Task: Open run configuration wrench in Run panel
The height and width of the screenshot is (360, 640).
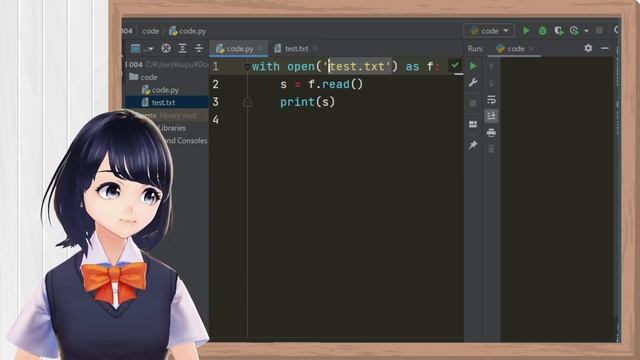Action: point(473,83)
